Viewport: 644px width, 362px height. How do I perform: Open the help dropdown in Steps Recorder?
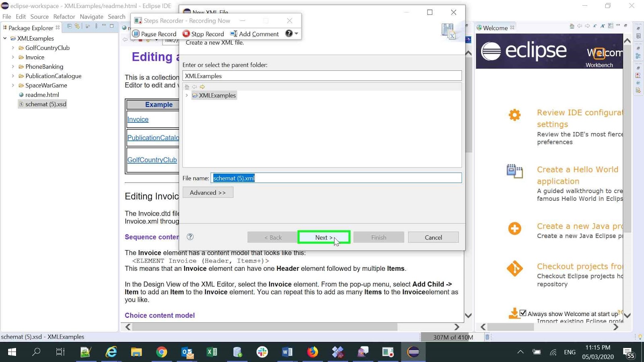tap(297, 34)
